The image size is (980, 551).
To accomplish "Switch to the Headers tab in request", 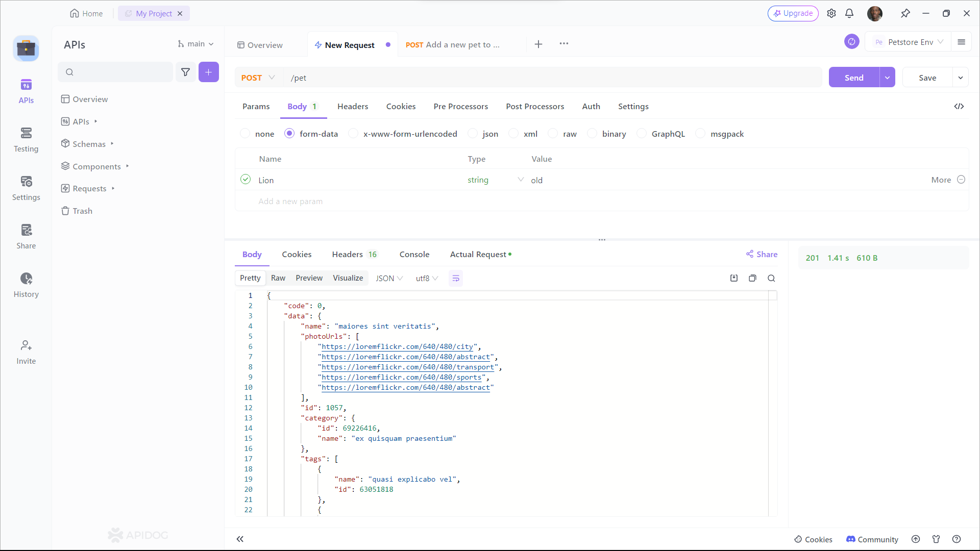I will pyautogui.click(x=353, y=106).
